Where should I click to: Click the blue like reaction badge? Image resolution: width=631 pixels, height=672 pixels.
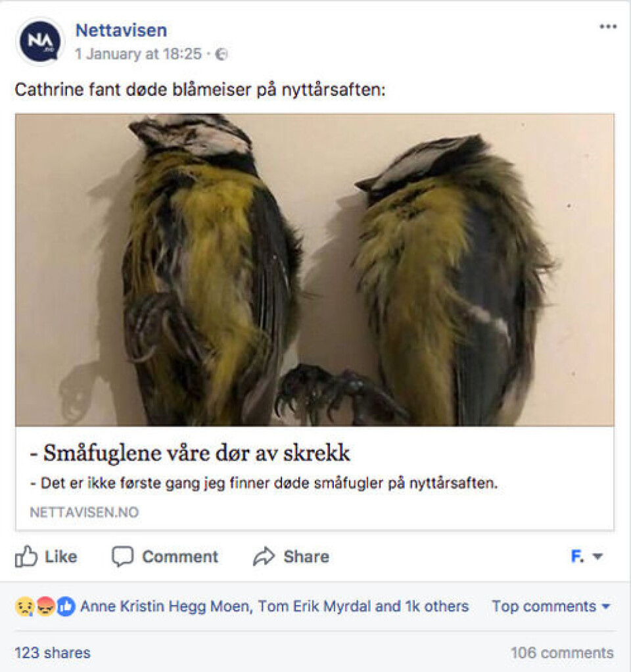pos(66,606)
